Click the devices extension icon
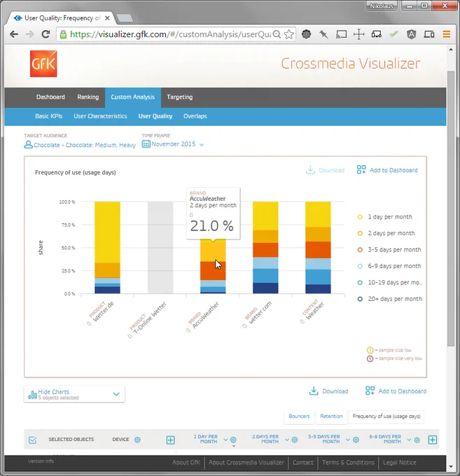This screenshot has width=460, height=476. point(428,34)
